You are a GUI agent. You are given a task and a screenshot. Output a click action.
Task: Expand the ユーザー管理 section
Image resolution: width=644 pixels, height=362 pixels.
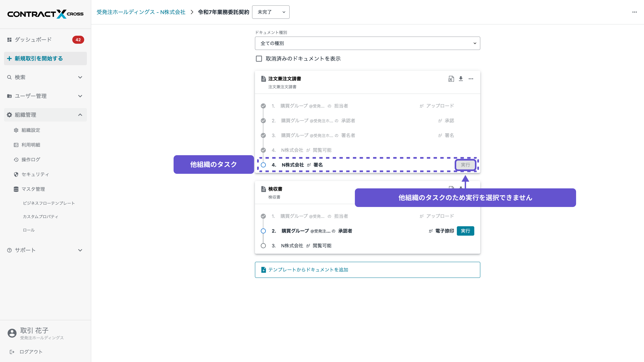tap(80, 96)
